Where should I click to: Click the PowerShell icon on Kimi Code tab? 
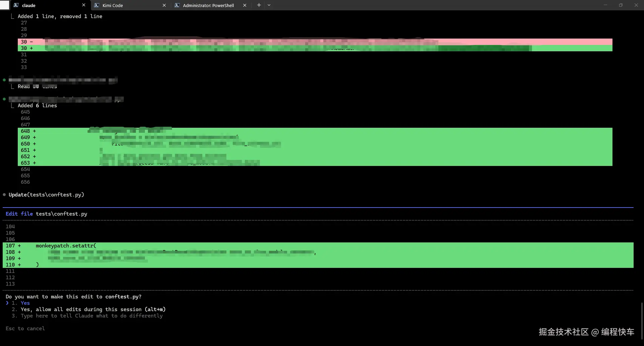97,5
